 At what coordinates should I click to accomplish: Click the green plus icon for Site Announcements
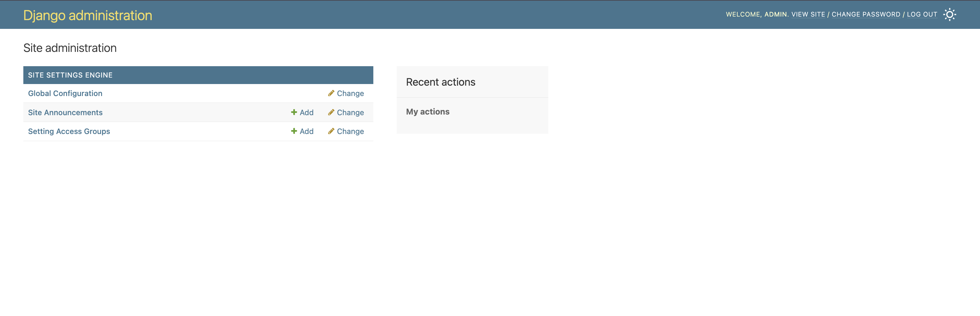(294, 112)
